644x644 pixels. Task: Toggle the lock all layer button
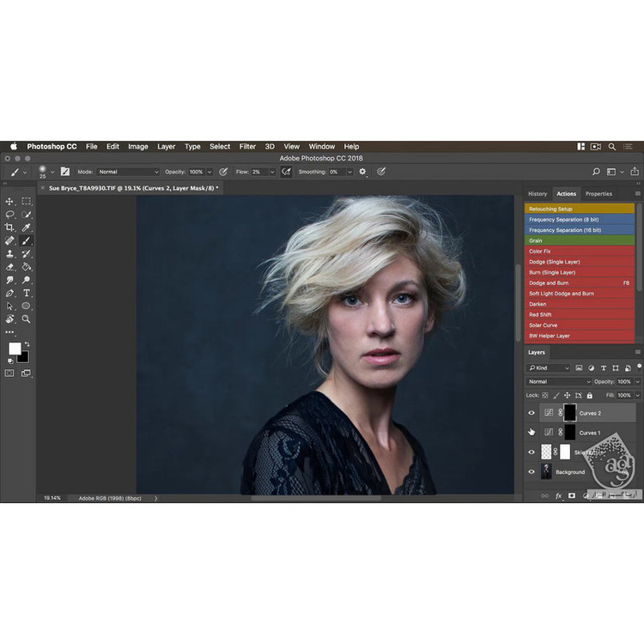[x=588, y=394]
